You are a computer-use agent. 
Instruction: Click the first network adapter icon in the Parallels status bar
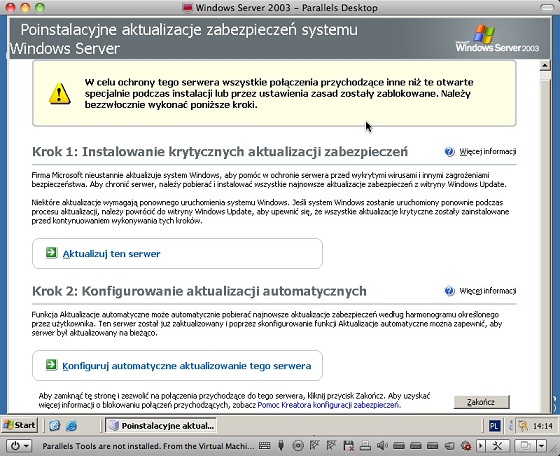[314, 445]
